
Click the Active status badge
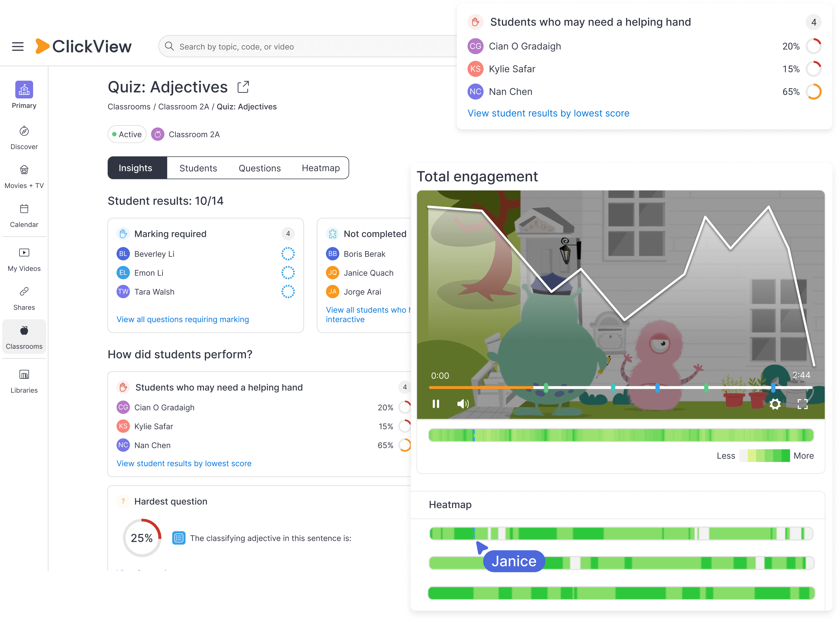point(127,135)
